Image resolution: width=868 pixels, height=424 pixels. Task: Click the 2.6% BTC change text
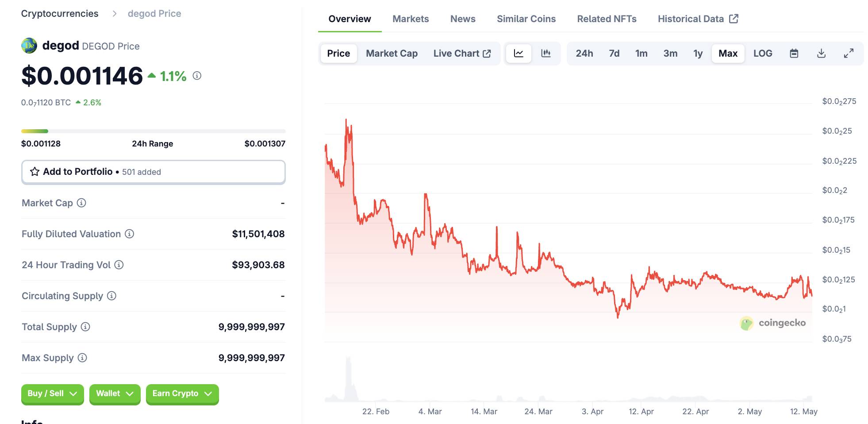(x=92, y=103)
